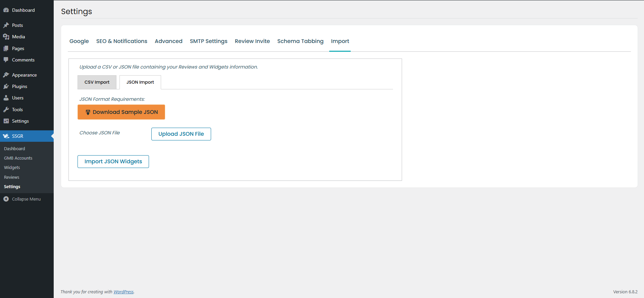This screenshot has height=298, width=644.
Task: Open WordPress Settings in main sidebar
Action: click(27, 121)
